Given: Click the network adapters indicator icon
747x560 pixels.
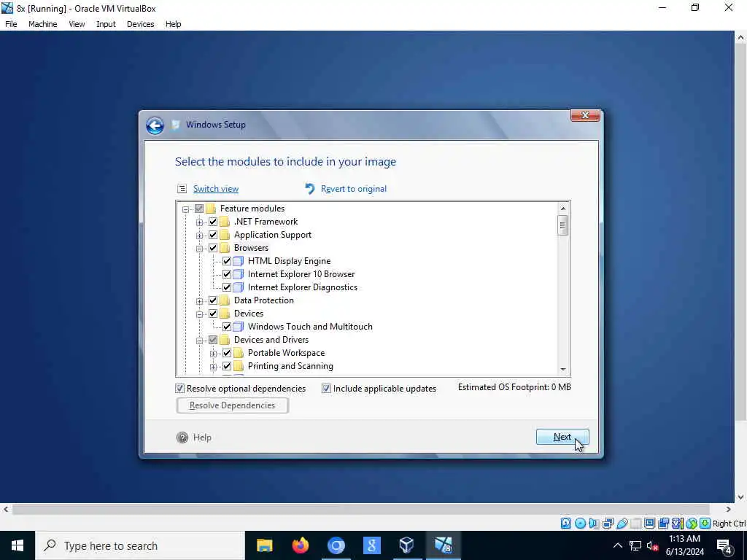Looking at the screenshot, I should point(608,524).
